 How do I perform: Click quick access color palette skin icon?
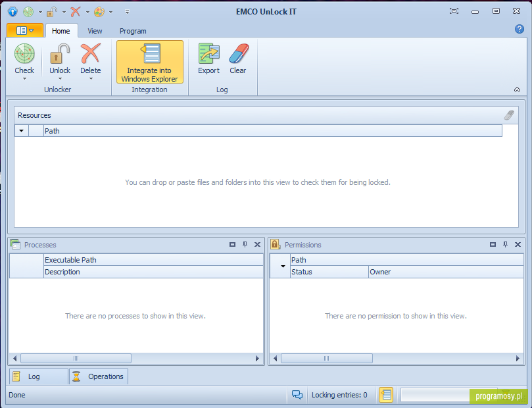99,12
